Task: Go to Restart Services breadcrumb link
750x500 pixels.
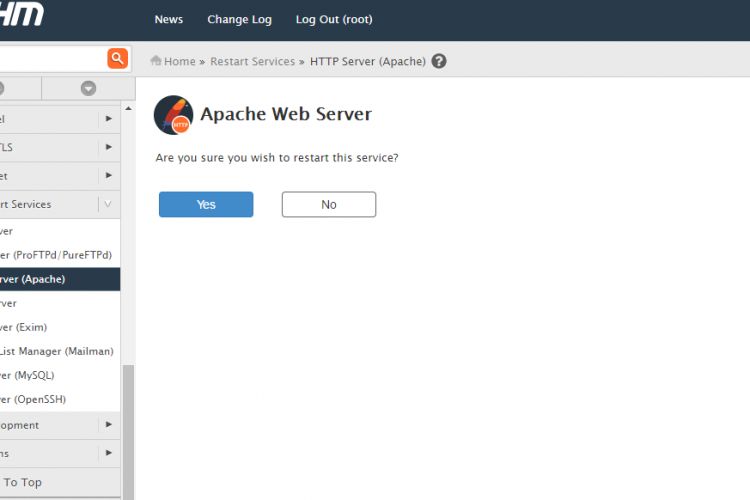Action: tap(253, 61)
